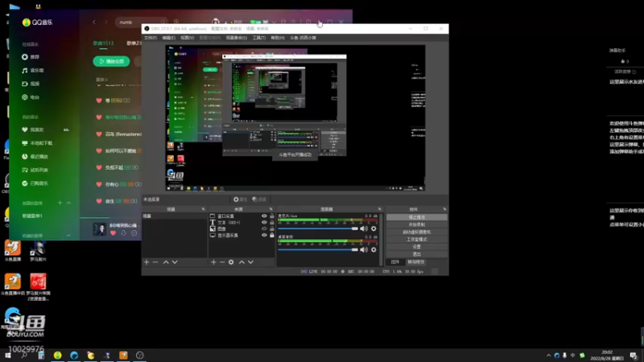Collapse the created playlists section in QQ音乐
Image resolution: width=644 pixels, height=362 pixels.
(x=68, y=203)
